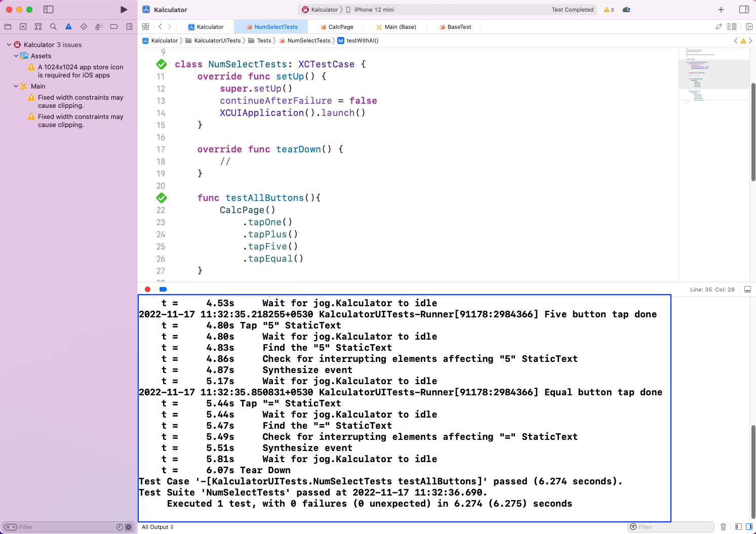Open KalculatorUITests folder in jump bar
756x534 pixels.
pos(213,40)
